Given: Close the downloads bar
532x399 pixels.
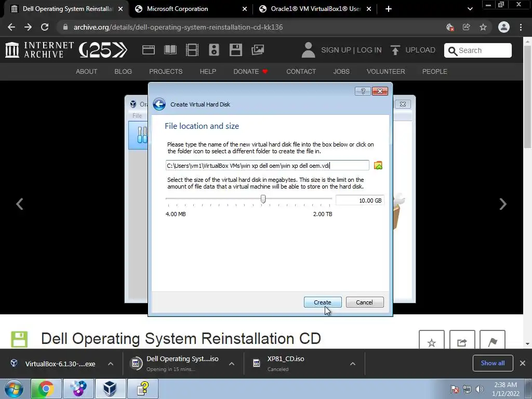Looking at the screenshot, I should pyautogui.click(x=523, y=363).
